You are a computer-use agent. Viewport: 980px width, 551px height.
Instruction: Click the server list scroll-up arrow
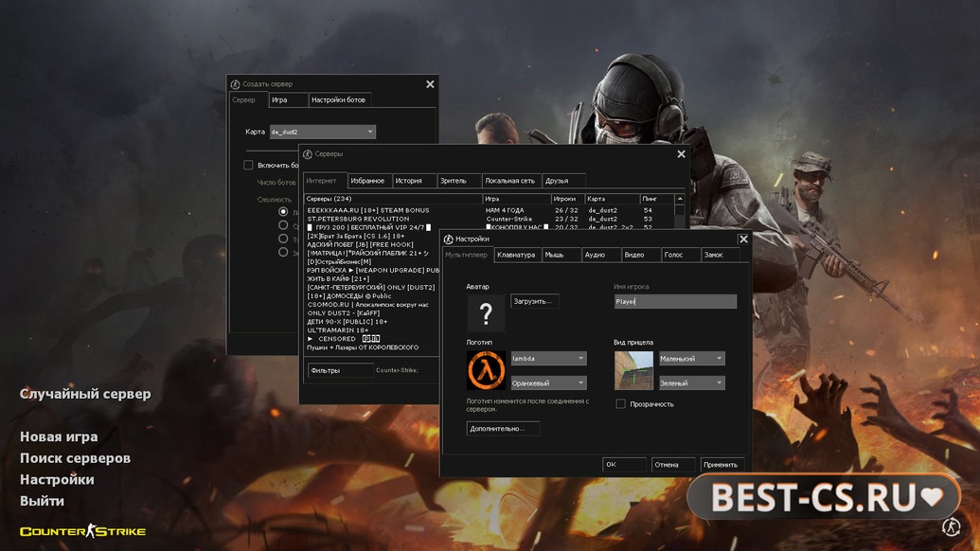(x=680, y=199)
